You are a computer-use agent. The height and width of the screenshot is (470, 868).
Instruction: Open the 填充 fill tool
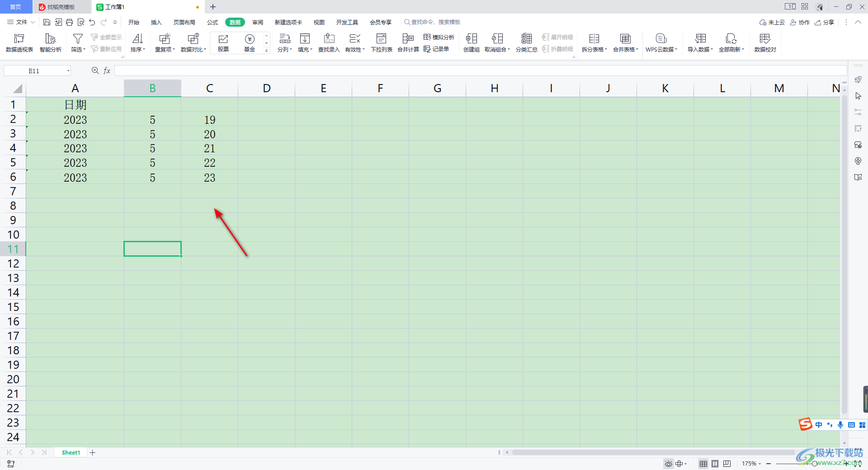[305, 43]
